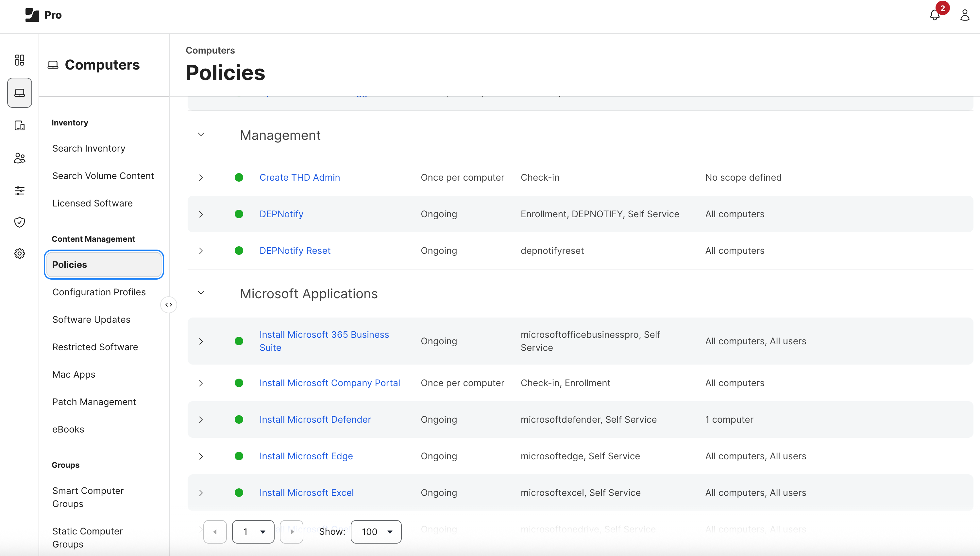Open the user account profile icon
The height and width of the screenshot is (556, 980).
click(x=965, y=15)
